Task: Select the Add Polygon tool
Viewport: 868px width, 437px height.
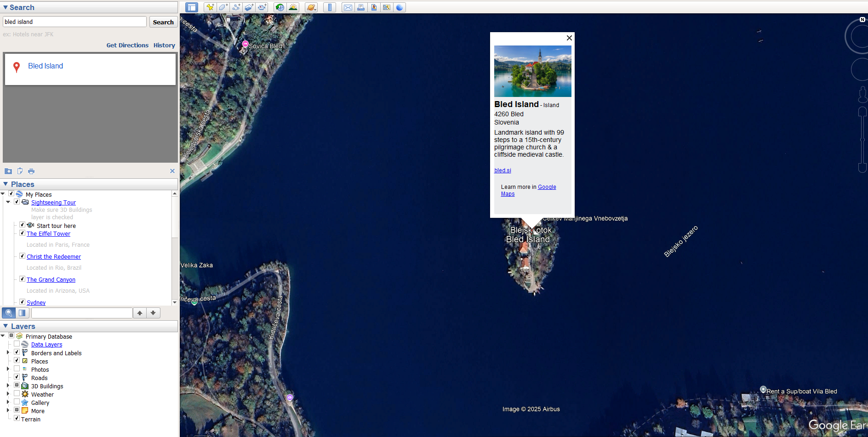Action: (x=223, y=7)
